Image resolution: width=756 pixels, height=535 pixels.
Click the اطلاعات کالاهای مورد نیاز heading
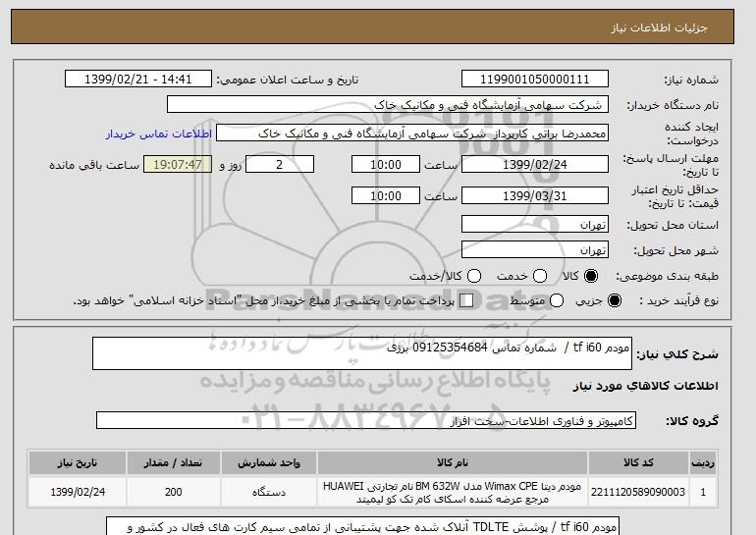[x=646, y=386]
